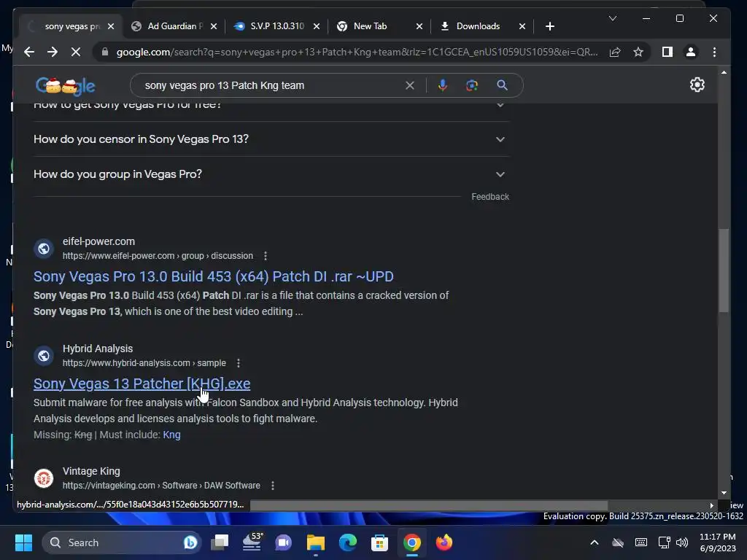Click the vertical page scrollbar thumb

point(724,271)
